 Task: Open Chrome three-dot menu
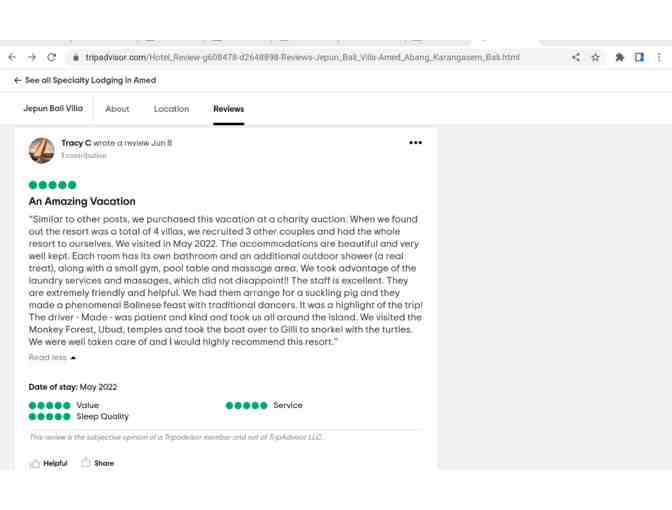[659, 58]
